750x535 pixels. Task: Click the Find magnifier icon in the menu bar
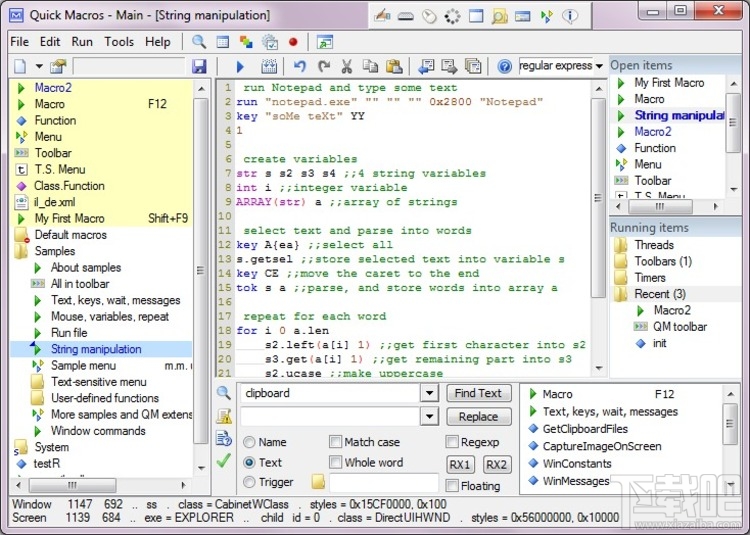coord(199,42)
